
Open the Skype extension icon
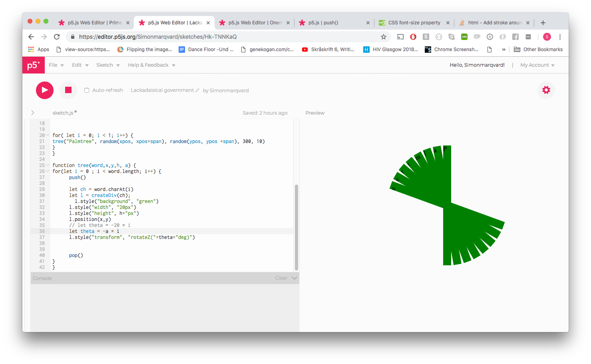(452, 37)
